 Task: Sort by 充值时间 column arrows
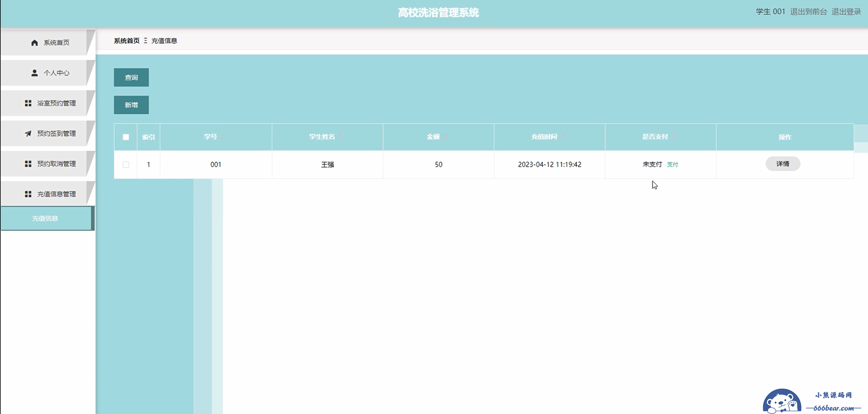[563, 137]
